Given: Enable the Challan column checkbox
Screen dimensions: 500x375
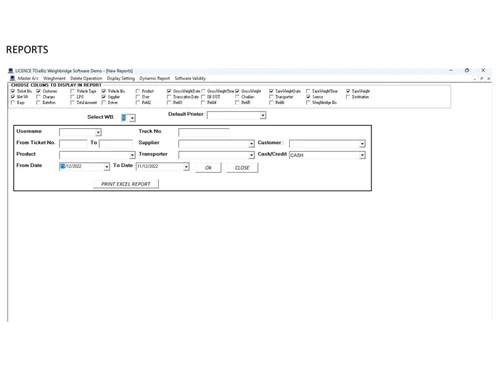Looking at the screenshot, I should point(237,97).
